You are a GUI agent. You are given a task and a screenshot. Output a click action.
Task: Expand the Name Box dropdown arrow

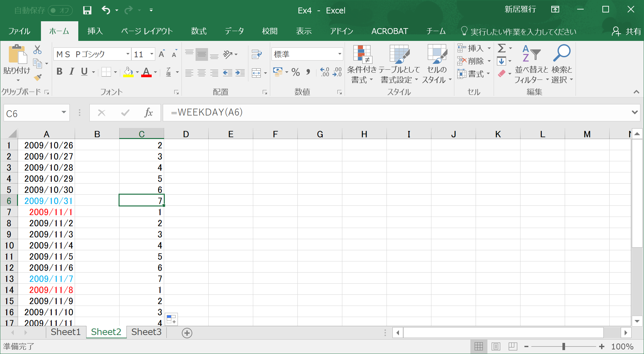[64, 113]
